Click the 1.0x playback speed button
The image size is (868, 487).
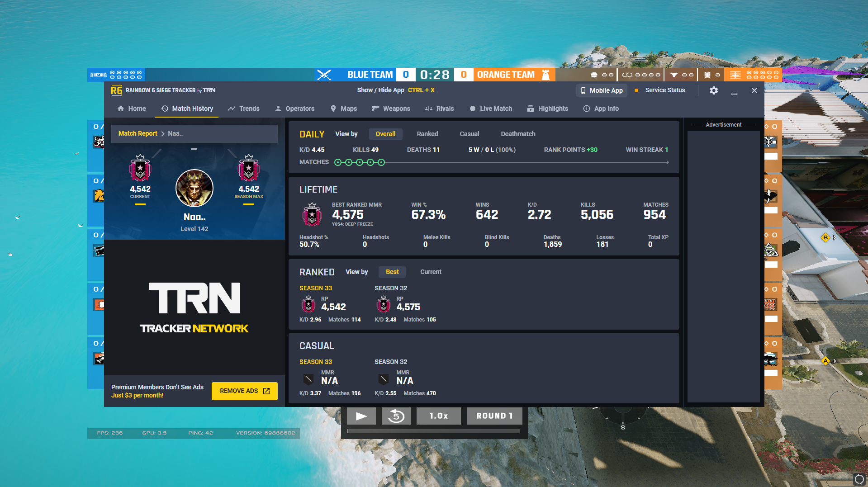click(x=438, y=416)
